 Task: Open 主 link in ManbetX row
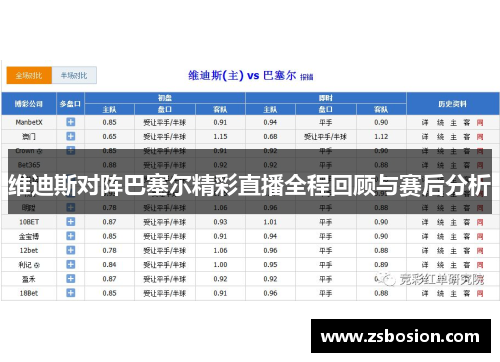(454, 123)
